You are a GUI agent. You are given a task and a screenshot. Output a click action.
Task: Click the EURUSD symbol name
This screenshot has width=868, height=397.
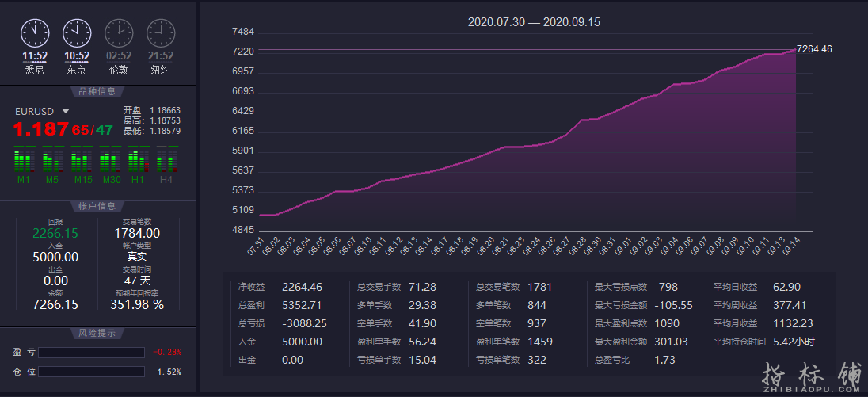tap(35, 112)
